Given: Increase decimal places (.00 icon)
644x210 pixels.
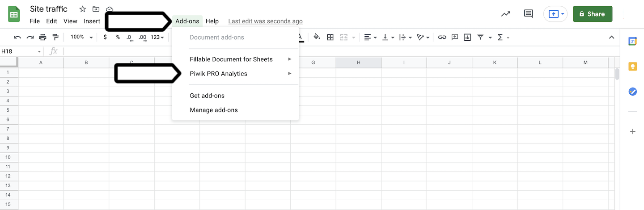Looking at the screenshot, I should tap(143, 38).
